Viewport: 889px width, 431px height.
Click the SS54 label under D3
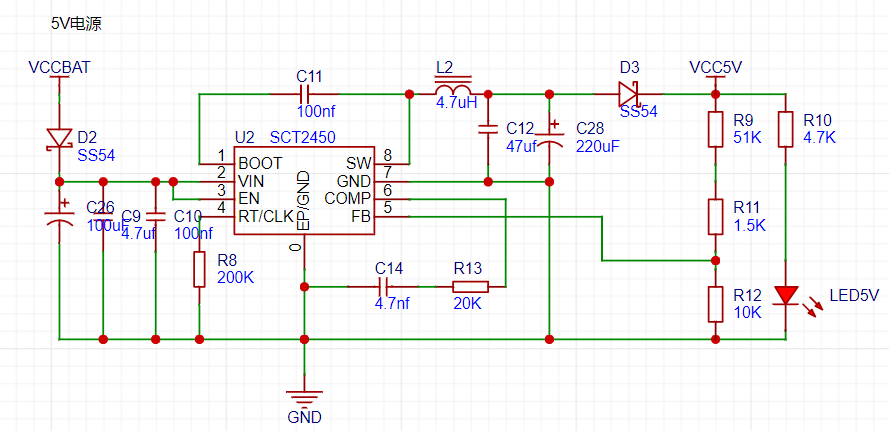[638, 112]
